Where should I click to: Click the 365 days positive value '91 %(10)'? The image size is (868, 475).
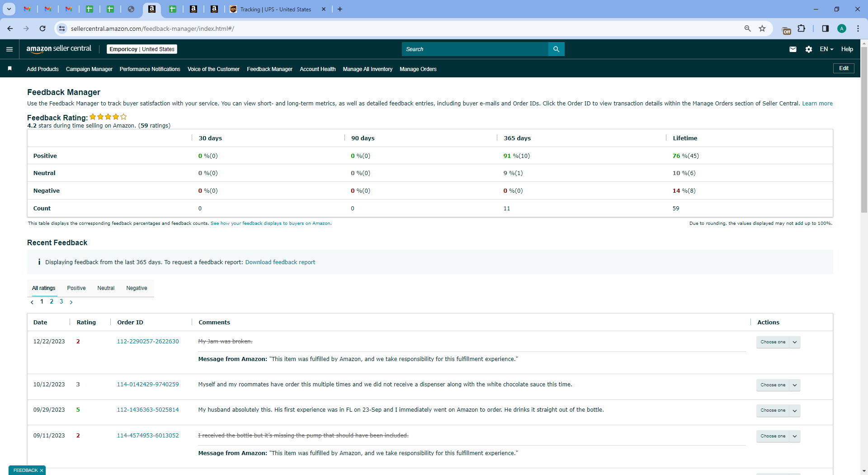click(x=517, y=156)
